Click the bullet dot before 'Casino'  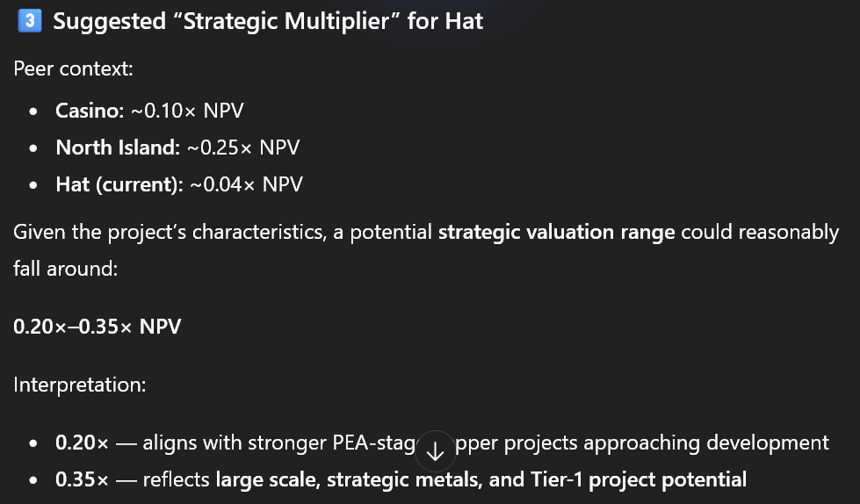[x=33, y=111]
